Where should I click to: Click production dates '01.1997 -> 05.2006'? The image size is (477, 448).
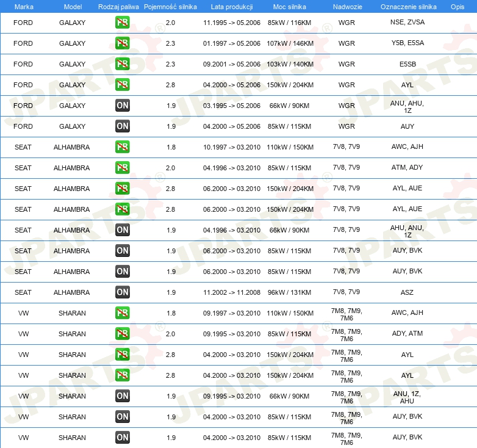pos(232,43)
